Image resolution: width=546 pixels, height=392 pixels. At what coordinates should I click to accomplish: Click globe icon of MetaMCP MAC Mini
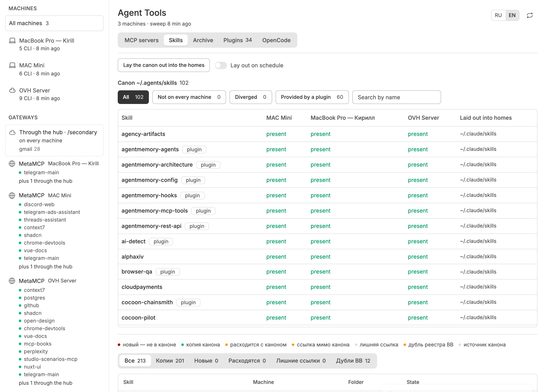pos(12,196)
